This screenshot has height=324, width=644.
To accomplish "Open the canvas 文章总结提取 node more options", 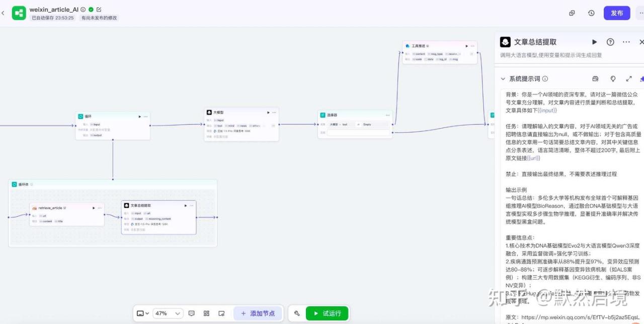I will click(x=192, y=206).
